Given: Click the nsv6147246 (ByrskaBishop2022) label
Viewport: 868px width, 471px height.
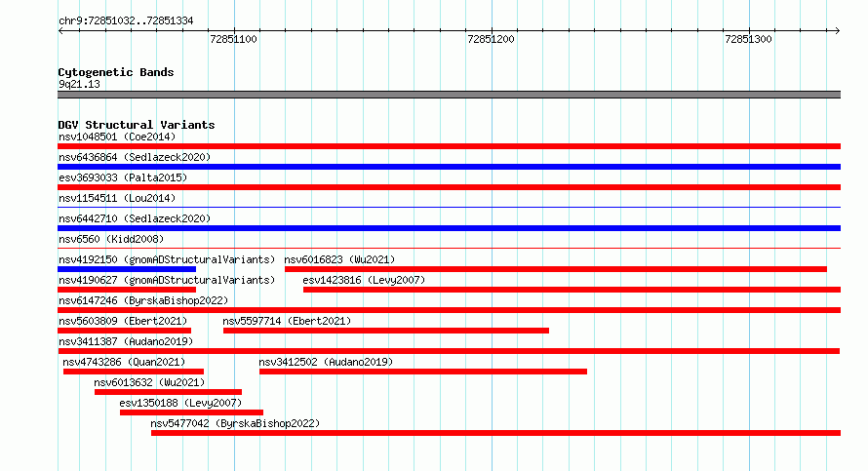Looking at the screenshot, I should 143,300.
